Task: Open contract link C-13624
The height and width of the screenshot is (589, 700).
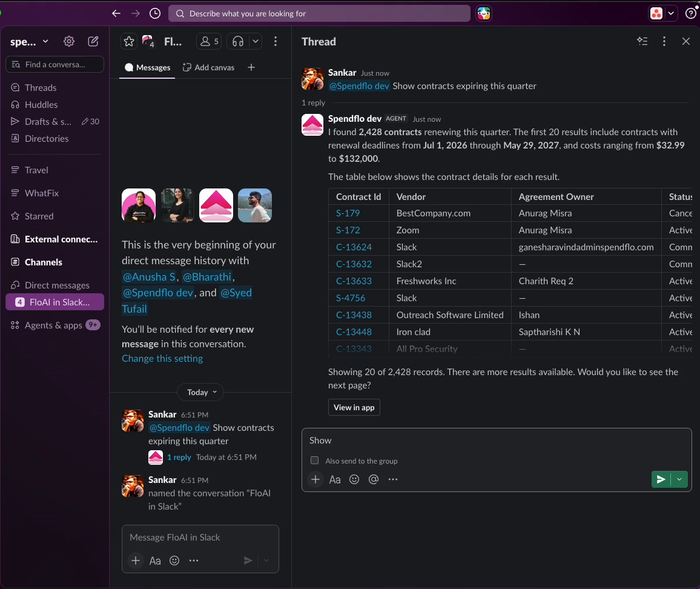Action: click(354, 247)
